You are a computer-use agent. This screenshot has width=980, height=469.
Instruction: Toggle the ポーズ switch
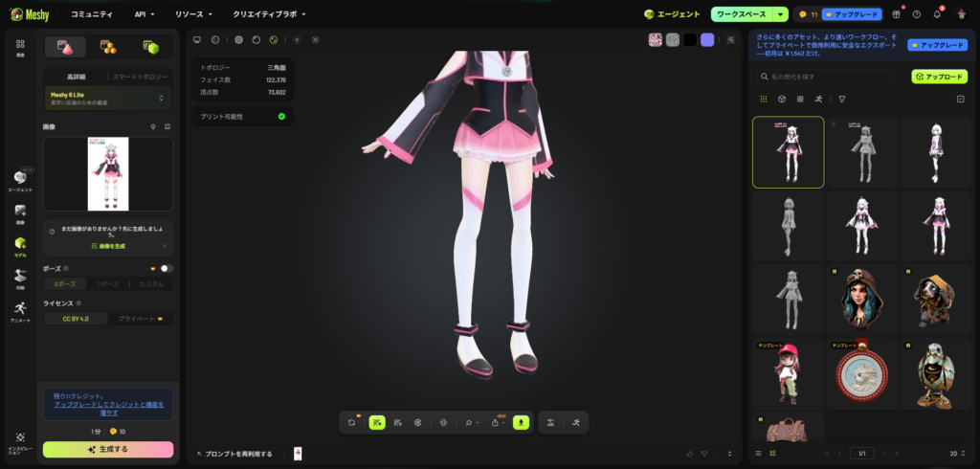click(x=167, y=268)
